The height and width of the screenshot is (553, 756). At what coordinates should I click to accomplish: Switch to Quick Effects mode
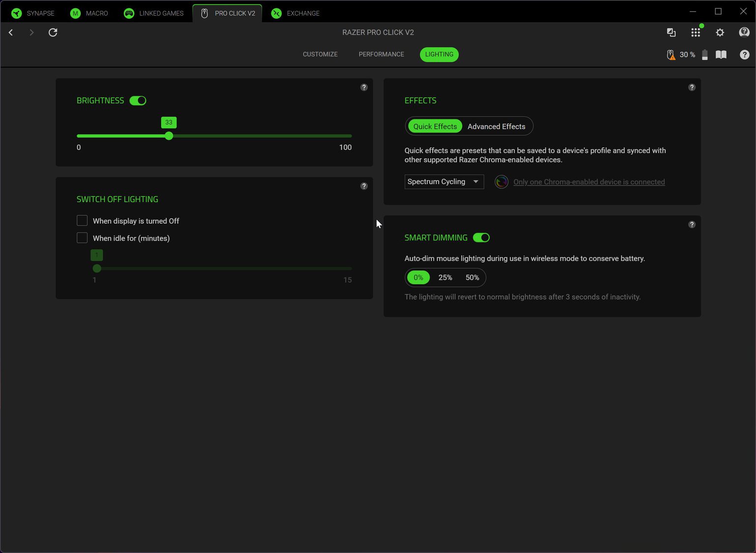coord(435,126)
